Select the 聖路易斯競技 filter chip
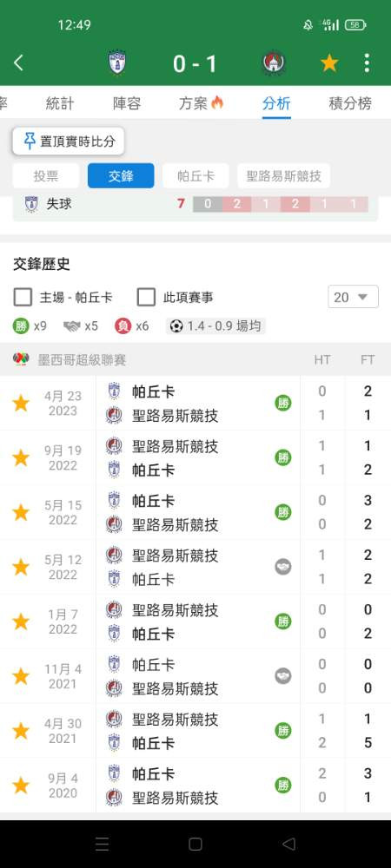The width and height of the screenshot is (391, 868). [283, 176]
